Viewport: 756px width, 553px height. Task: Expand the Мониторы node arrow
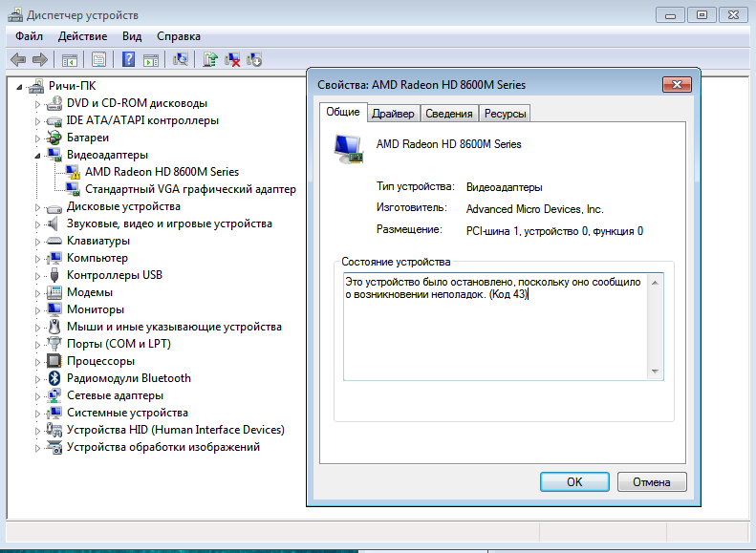point(37,310)
